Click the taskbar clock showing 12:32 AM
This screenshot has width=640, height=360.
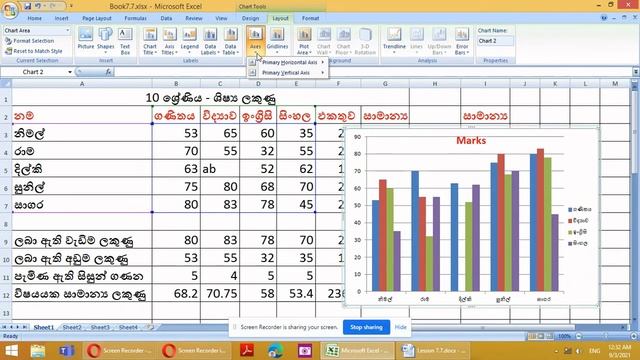(x=620, y=351)
